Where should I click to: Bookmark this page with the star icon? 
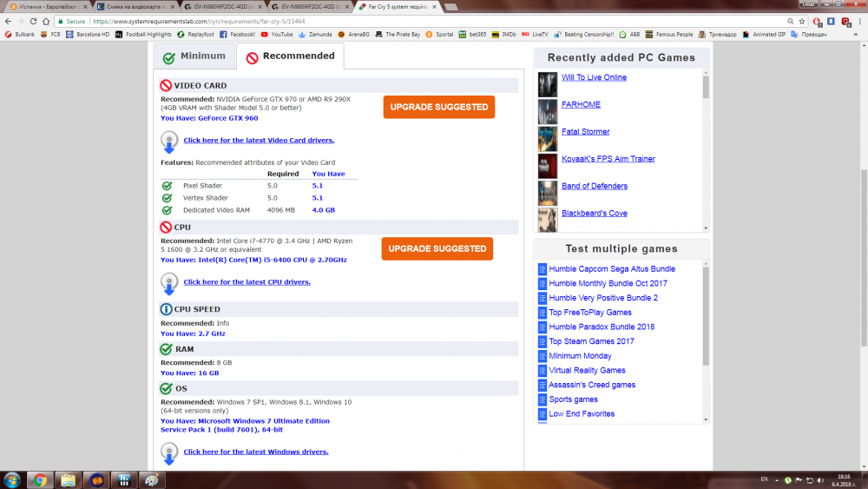point(801,21)
